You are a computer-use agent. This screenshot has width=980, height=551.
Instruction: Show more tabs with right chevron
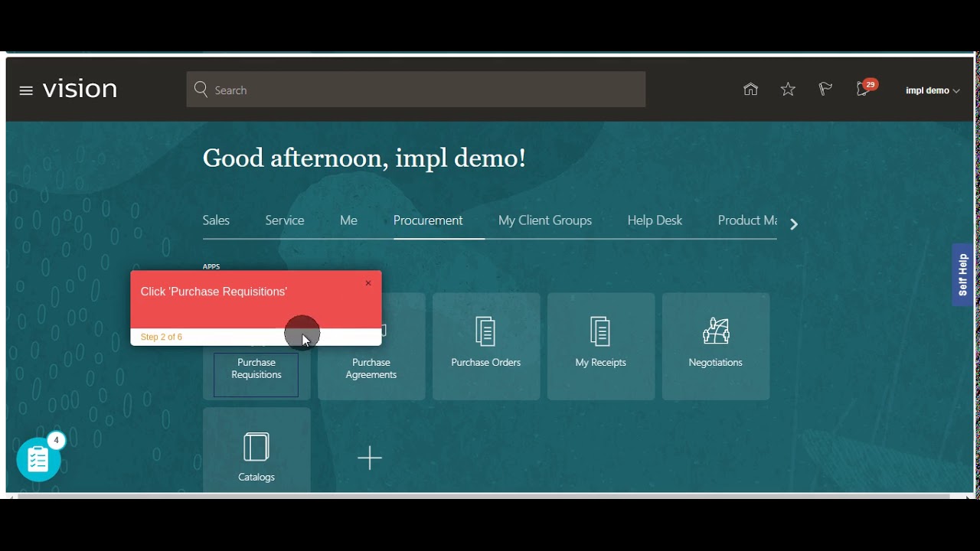click(x=794, y=224)
